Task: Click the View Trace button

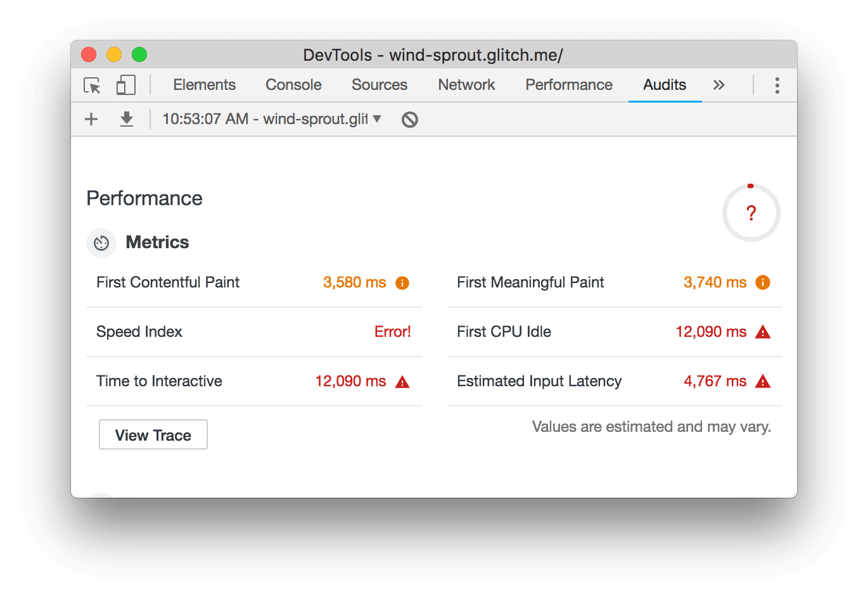Action: [153, 435]
